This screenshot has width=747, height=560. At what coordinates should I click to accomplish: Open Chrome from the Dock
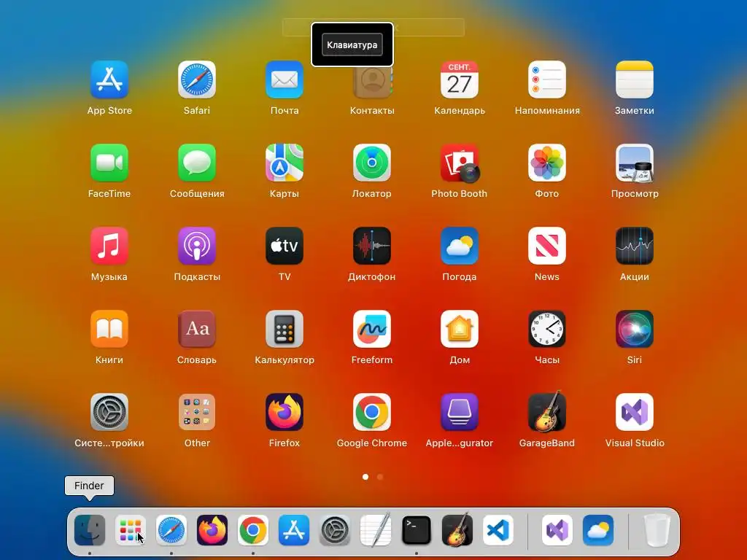(x=253, y=530)
